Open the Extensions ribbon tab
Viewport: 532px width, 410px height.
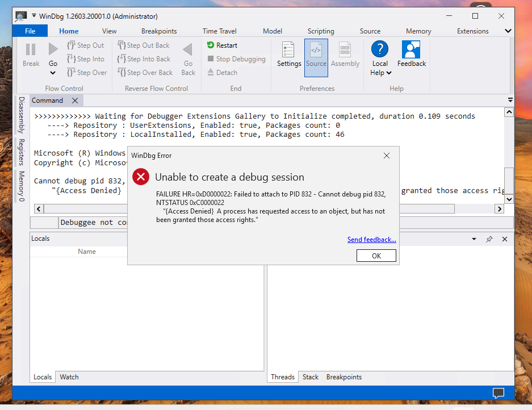pos(472,31)
